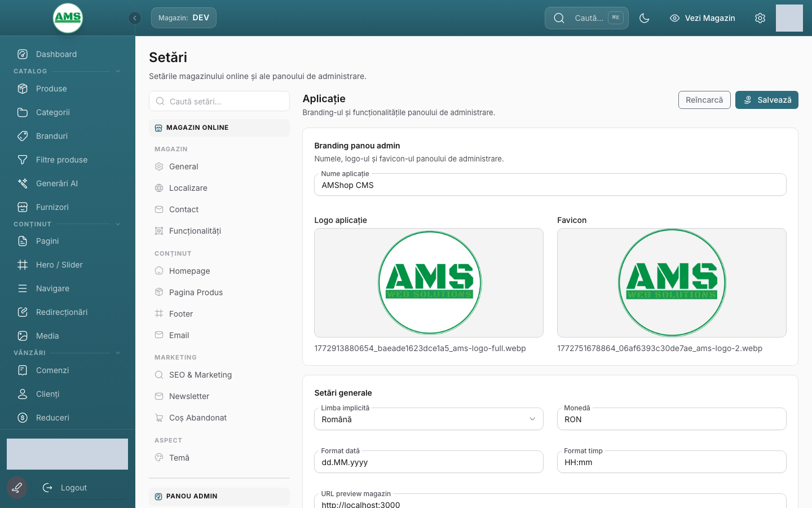
Task: Click the user avatar in the top bar
Action: click(x=789, y=18)
